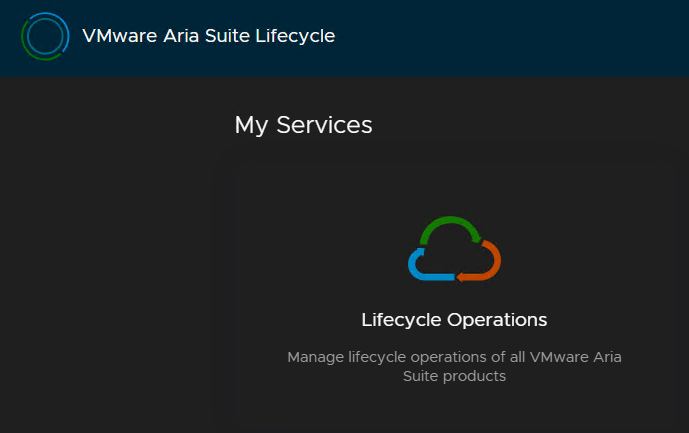Click inside the cloud icon's hollow center
689x433 pixels.
tap(453, 256)
